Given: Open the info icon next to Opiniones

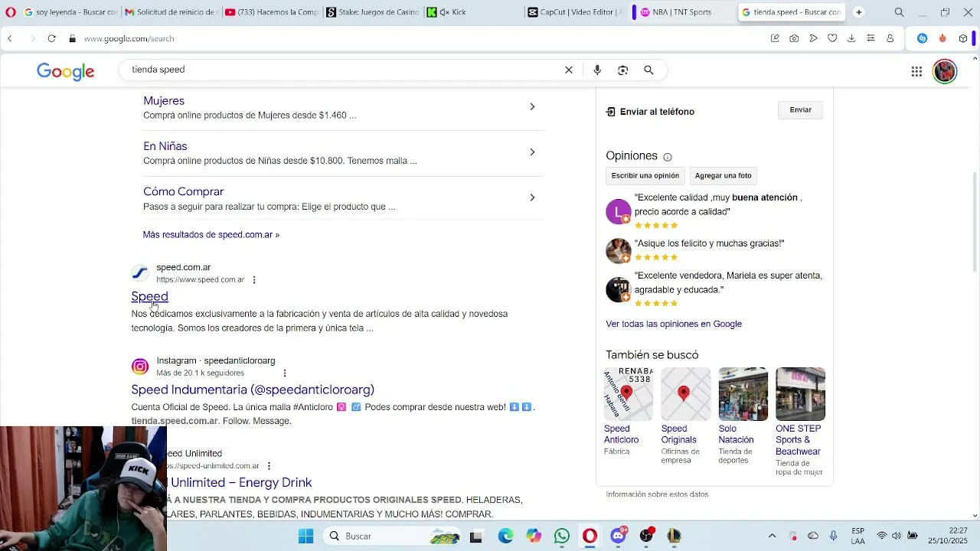Looking at the screenshot, I should click(668, 157).
